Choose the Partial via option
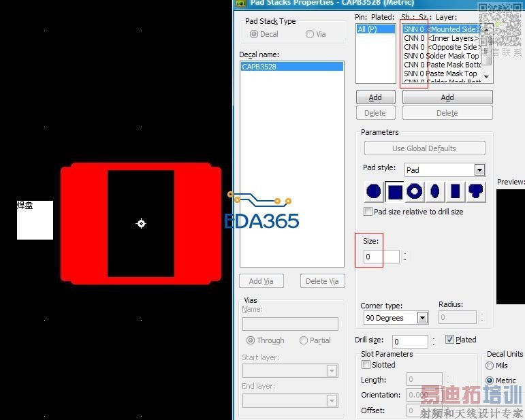 pyautogui.click(x=303, y=340)
